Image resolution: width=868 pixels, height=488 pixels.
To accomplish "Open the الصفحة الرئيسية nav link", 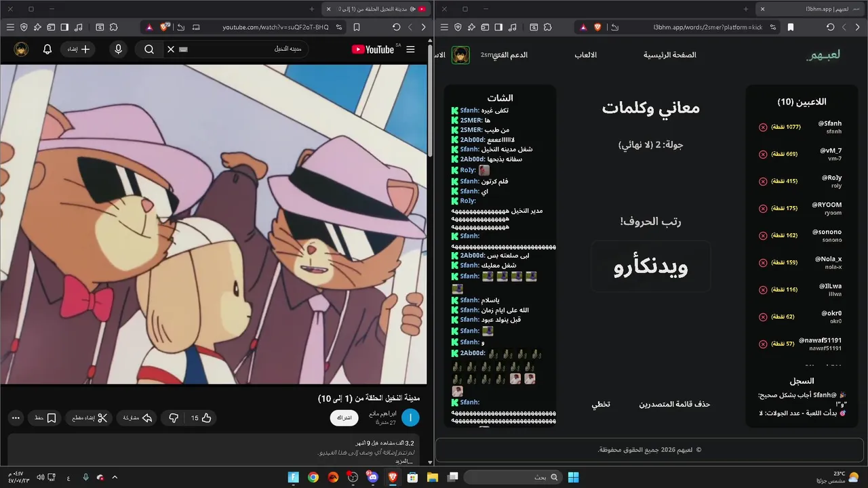I will point(670,55).
